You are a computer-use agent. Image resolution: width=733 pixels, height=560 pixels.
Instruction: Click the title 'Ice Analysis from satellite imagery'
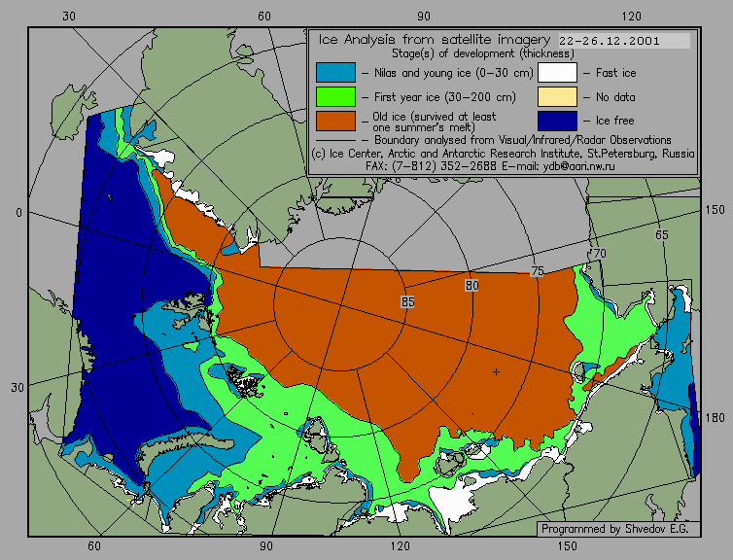click(x=435, y=40)
